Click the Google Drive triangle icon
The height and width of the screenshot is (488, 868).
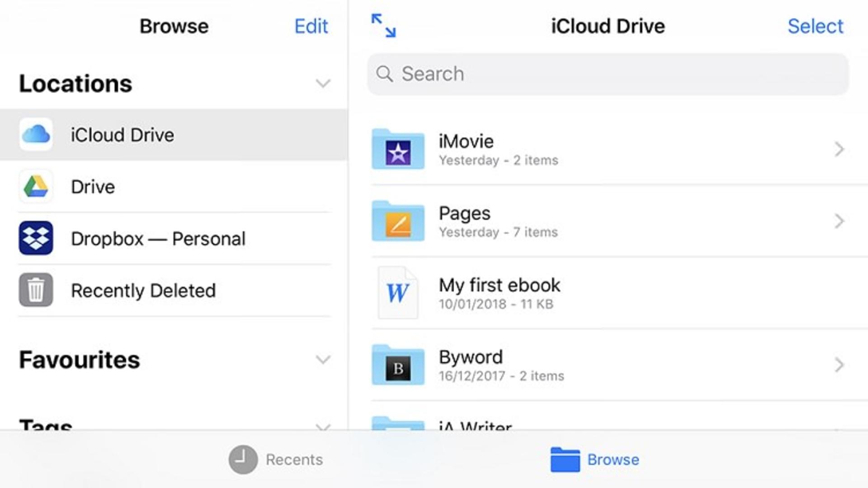point(36,186)
